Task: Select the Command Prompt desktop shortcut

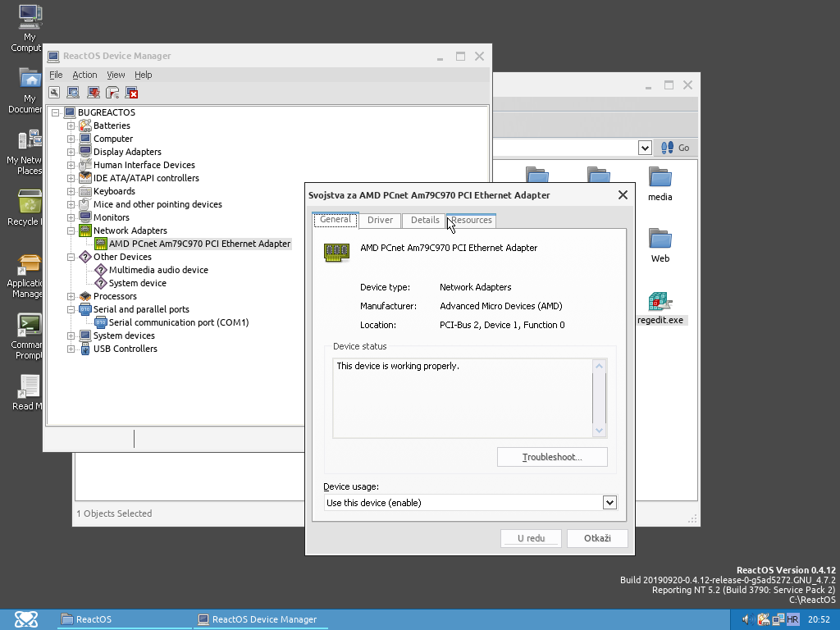Action: [29, 337]
